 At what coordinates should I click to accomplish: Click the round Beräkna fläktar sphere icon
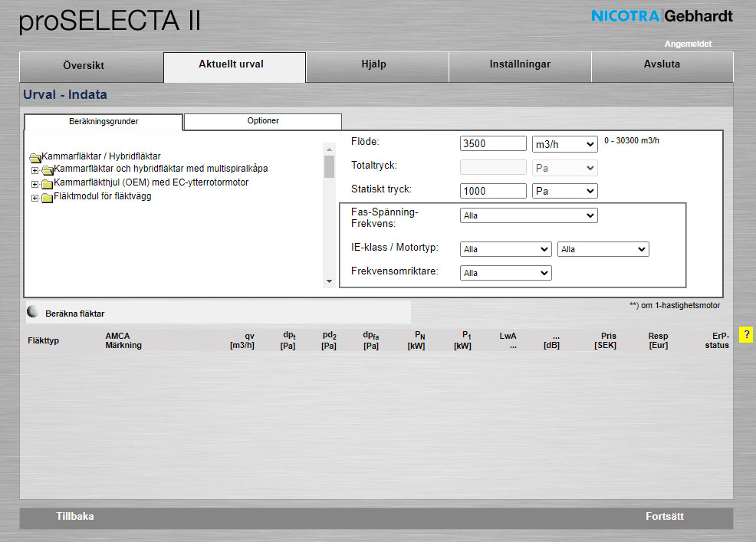(32, 312)
